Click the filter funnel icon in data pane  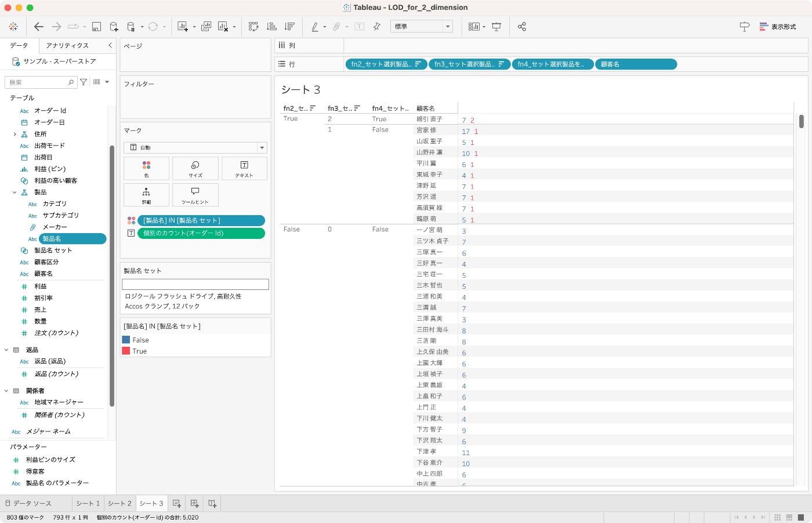click(x=84, y=82)
